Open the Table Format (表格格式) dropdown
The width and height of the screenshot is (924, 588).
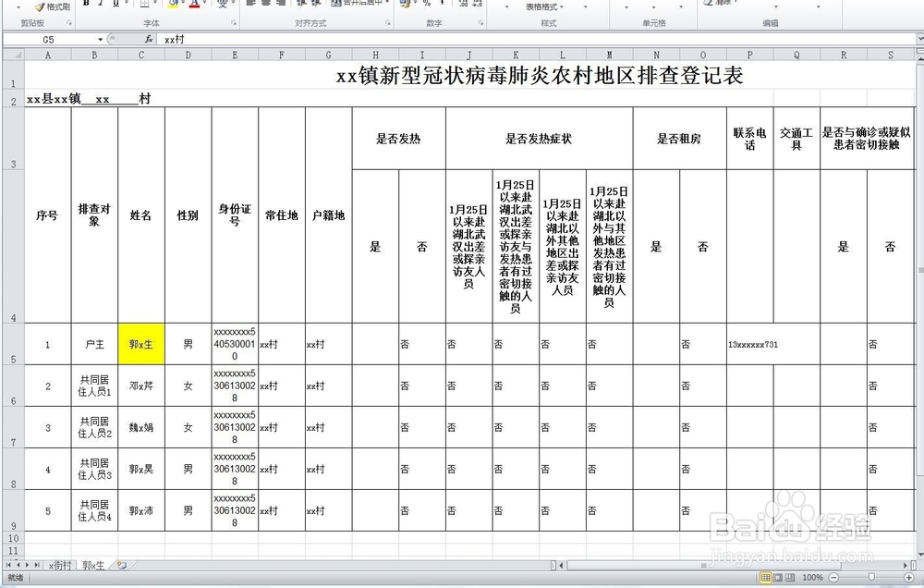point(541,7)
